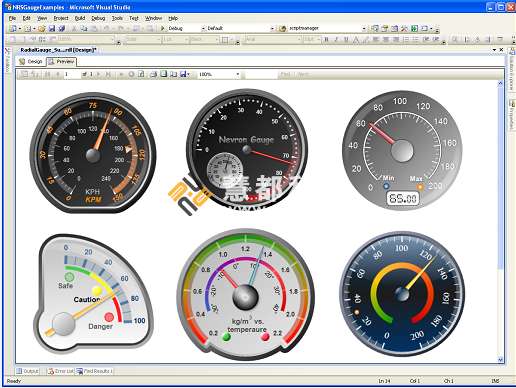
Task: Toggle Italic formatting
Action: [336, 39]
